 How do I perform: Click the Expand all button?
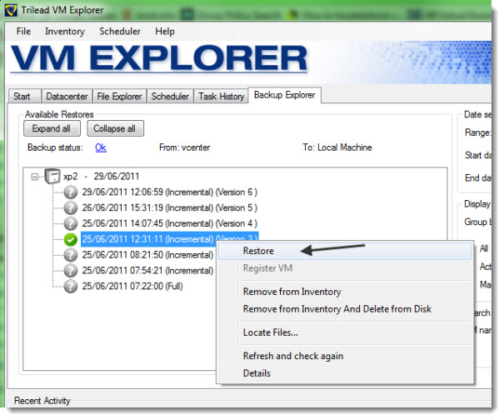(x=52, y=128)
